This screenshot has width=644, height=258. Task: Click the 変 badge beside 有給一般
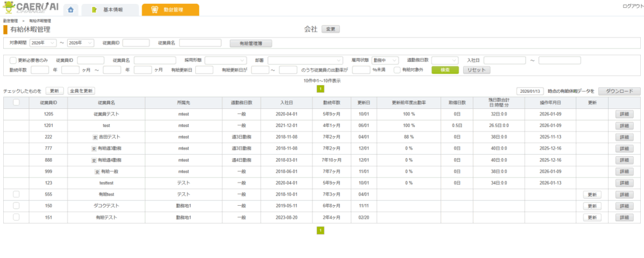click(97, 172)
